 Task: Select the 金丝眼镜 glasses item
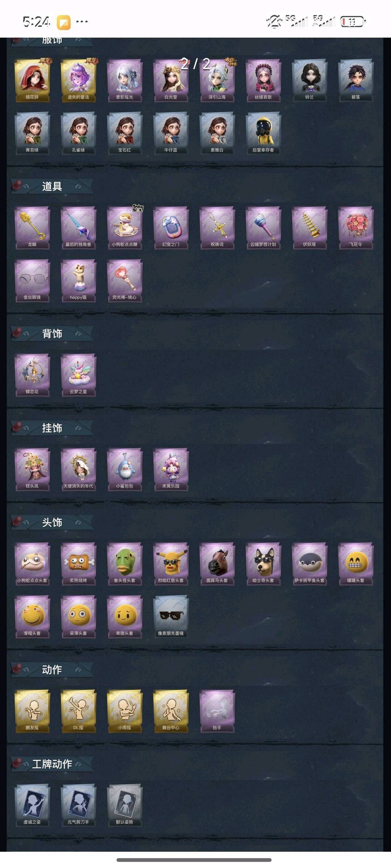32,280
